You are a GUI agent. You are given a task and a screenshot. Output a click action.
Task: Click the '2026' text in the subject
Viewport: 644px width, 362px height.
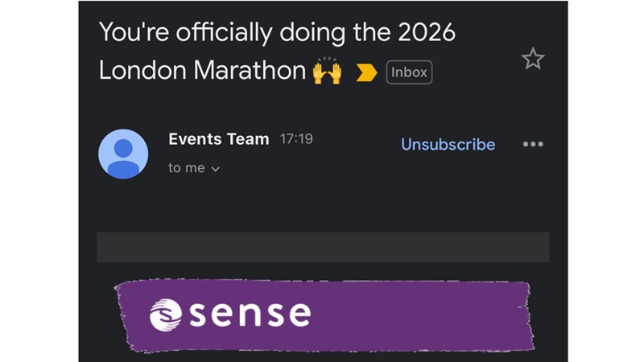point(426,34)
